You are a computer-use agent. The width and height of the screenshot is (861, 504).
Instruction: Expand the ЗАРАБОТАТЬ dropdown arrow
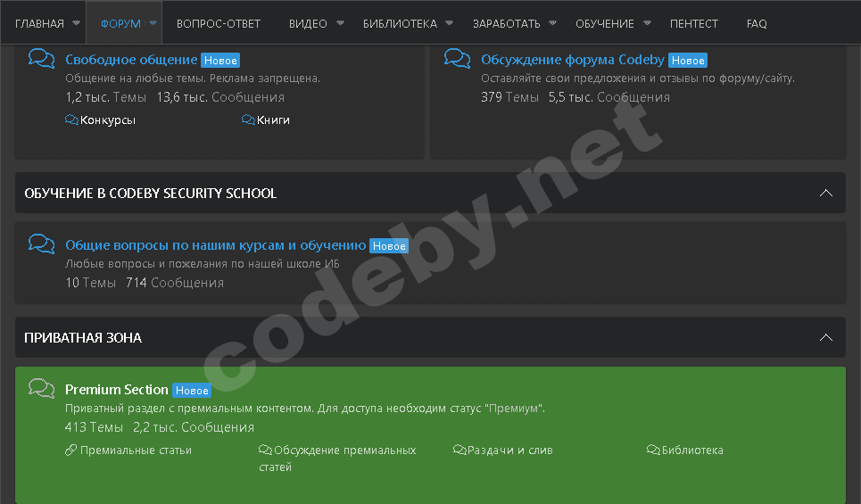pyautogui.click(x=552, y=23)
